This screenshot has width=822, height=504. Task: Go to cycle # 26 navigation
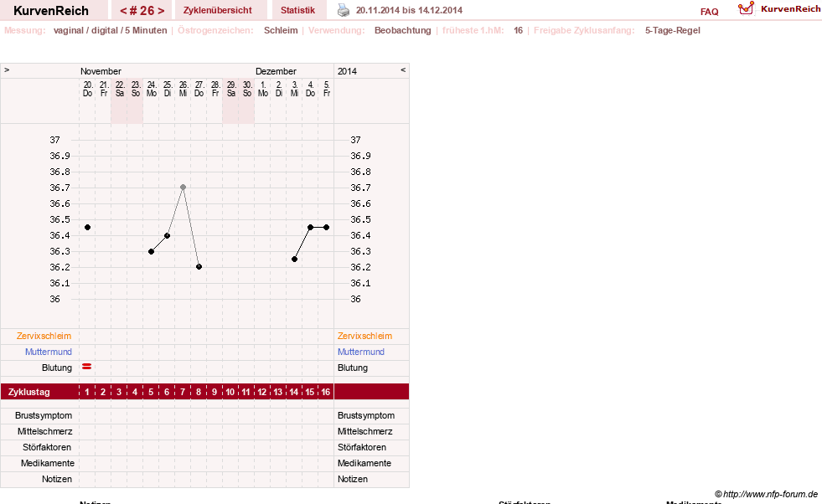[x=142, y=11]
